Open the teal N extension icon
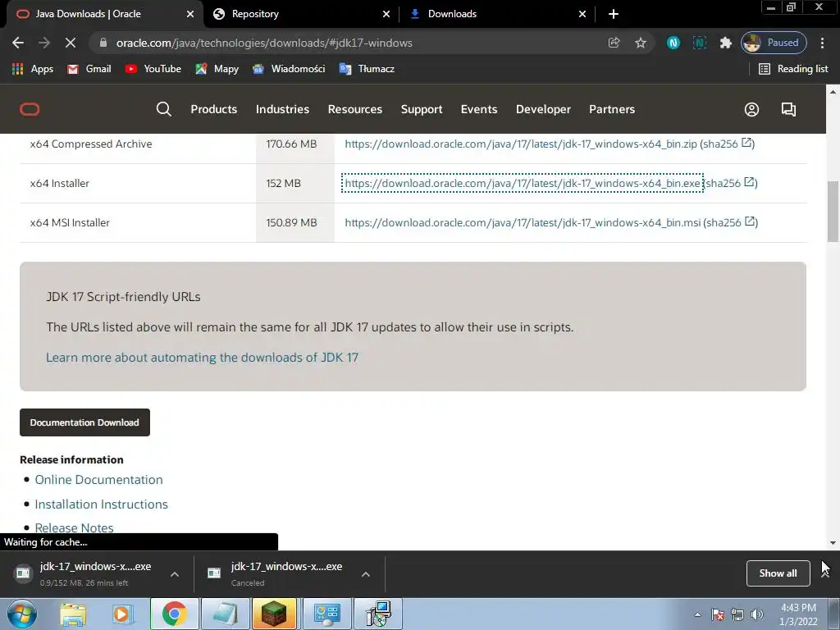The image size is (840, 630). pos(673,43)
